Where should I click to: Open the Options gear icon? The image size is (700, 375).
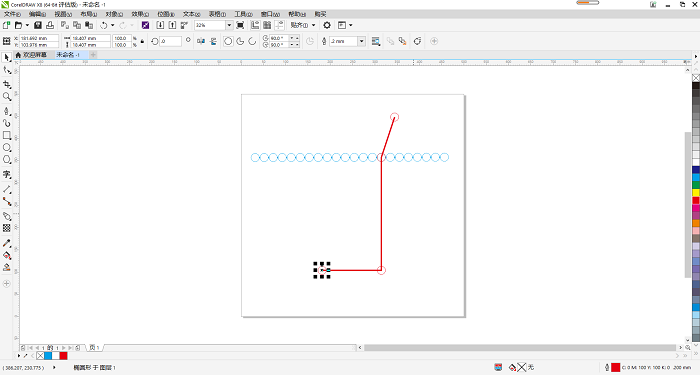click(327, 25)
